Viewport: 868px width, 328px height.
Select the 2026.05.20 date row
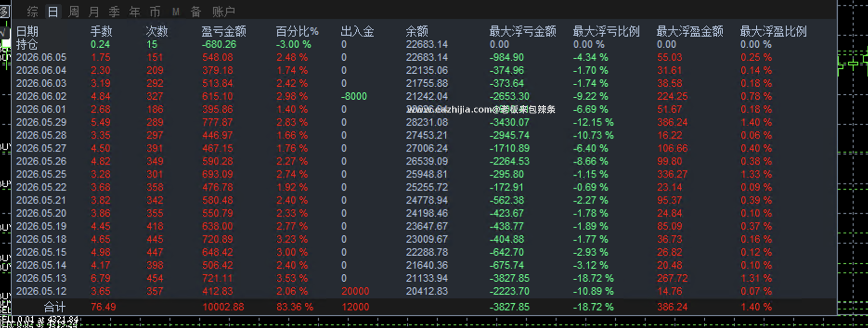pyautogui.click(x=41, y=213)
